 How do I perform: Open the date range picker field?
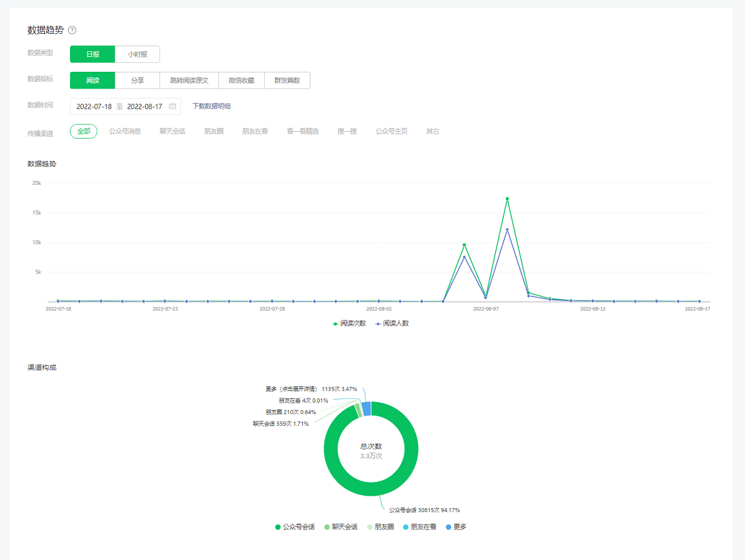[126, 106]
